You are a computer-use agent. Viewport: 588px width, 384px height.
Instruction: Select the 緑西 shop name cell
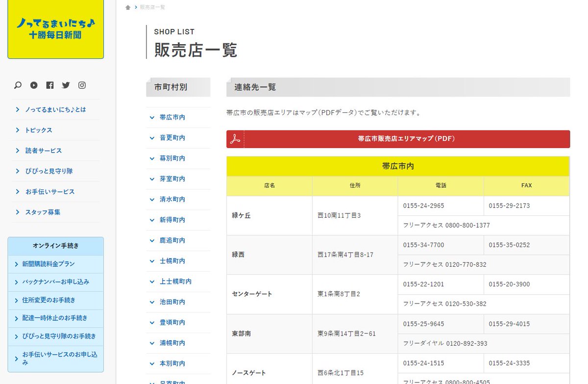[269, 255]
